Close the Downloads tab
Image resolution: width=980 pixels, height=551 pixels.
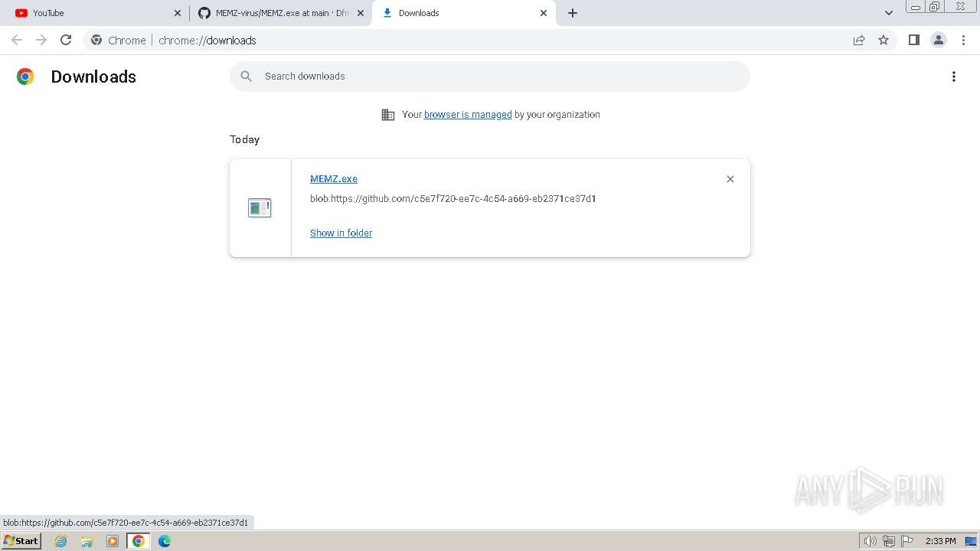tap(544, 13)
